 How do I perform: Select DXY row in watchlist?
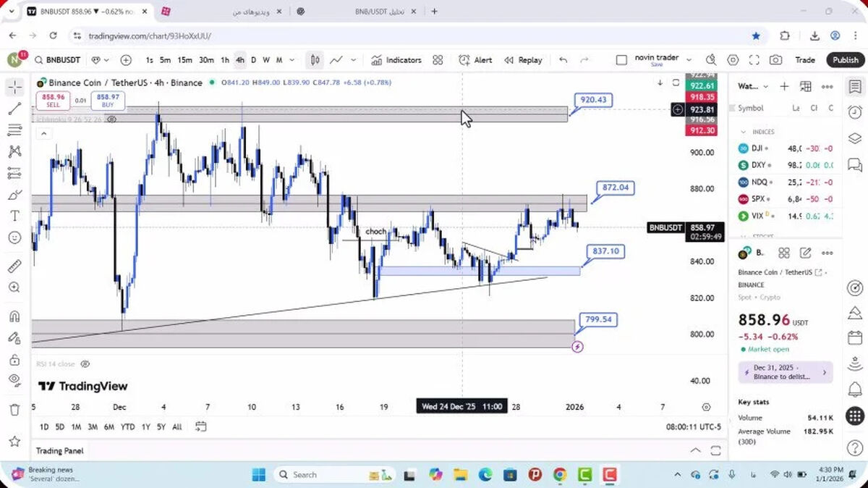click(786, 165)
